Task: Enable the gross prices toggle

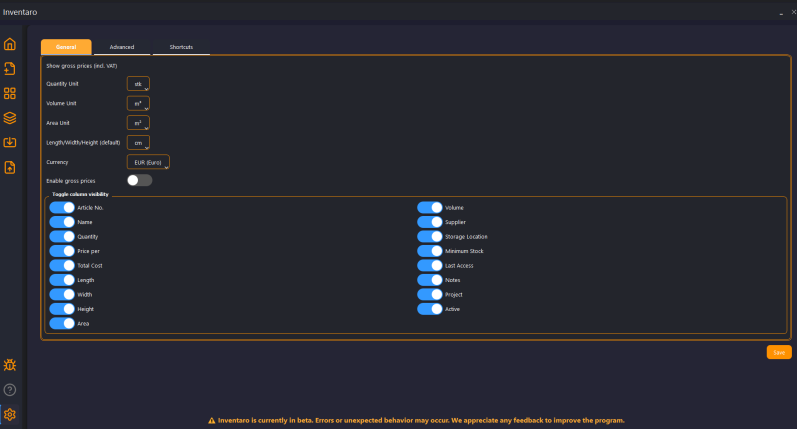Action: [139, 180]
